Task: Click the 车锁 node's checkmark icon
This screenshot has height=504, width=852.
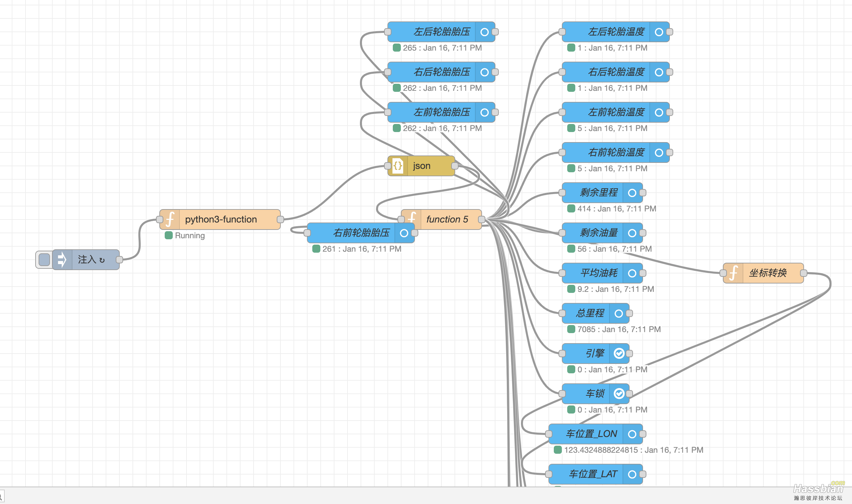Action: point(619,394)
